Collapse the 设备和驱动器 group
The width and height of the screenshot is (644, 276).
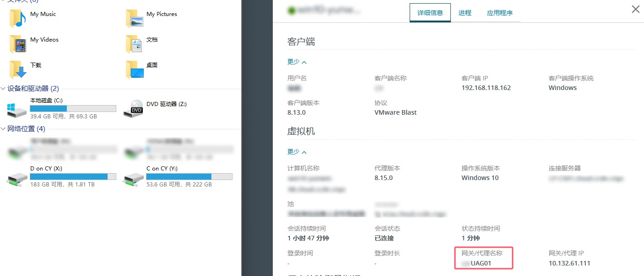(x=3, y=89)
